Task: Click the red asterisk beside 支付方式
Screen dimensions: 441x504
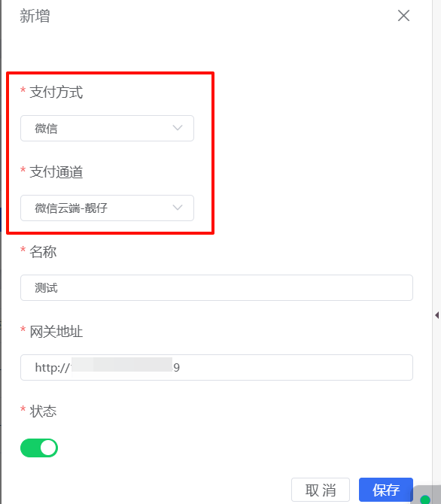Action: [23, 90]
